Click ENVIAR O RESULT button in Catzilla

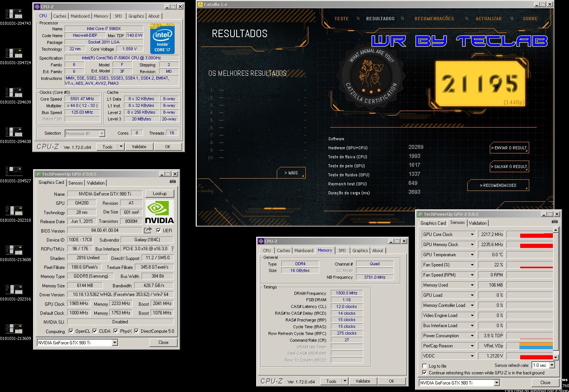(509, 148)
